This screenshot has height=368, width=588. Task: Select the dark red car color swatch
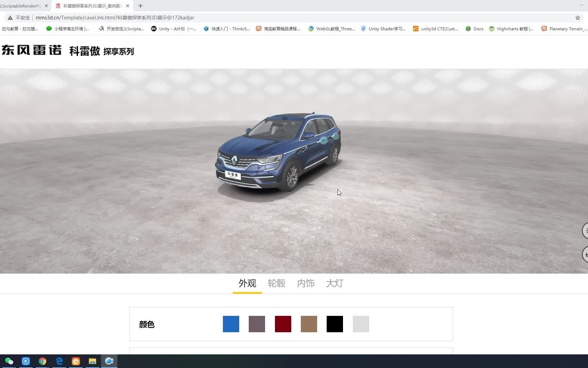click(283, 324)
